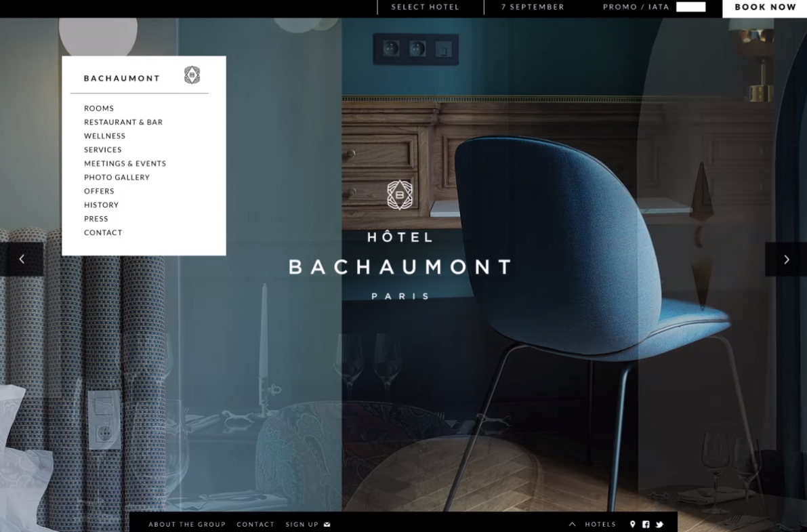Click the center Hôtel Bachaumont logo emblem
This screenshot has height=532, width=807.
point(400,195)
